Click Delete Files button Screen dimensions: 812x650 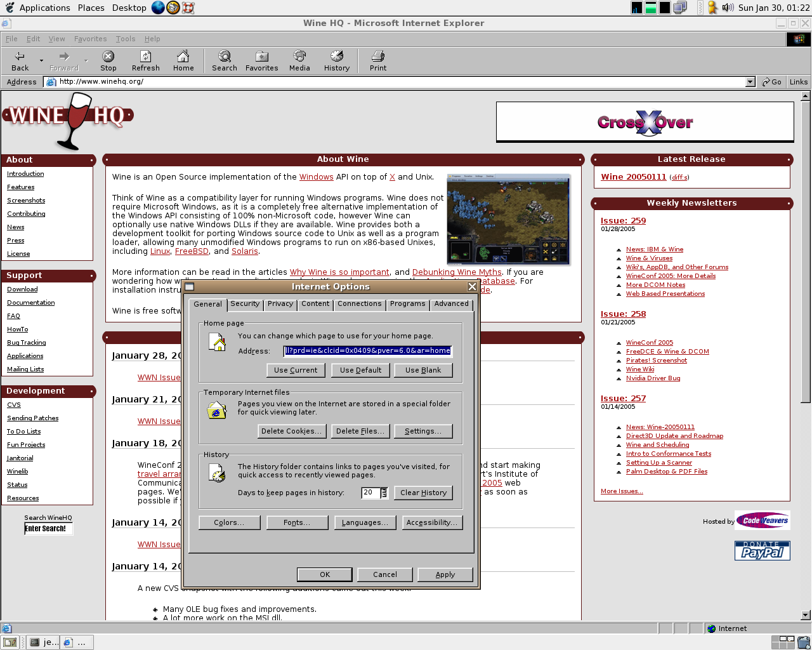click(360, 431)
